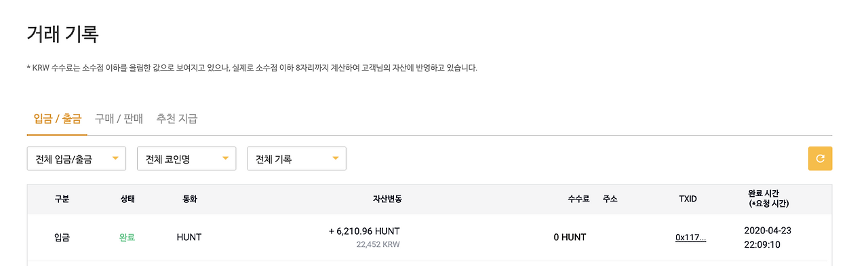Click the orange refresh icon button

pos(820,159)
